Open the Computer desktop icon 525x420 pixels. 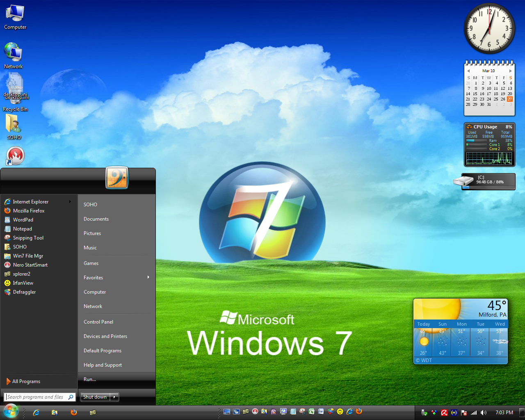tap(15, 17)
